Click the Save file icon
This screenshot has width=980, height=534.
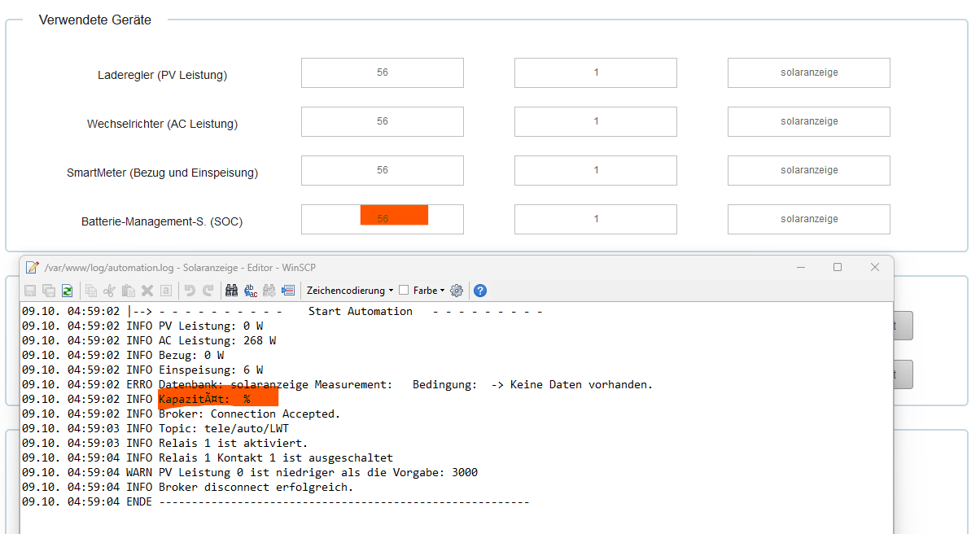[29, 291]
